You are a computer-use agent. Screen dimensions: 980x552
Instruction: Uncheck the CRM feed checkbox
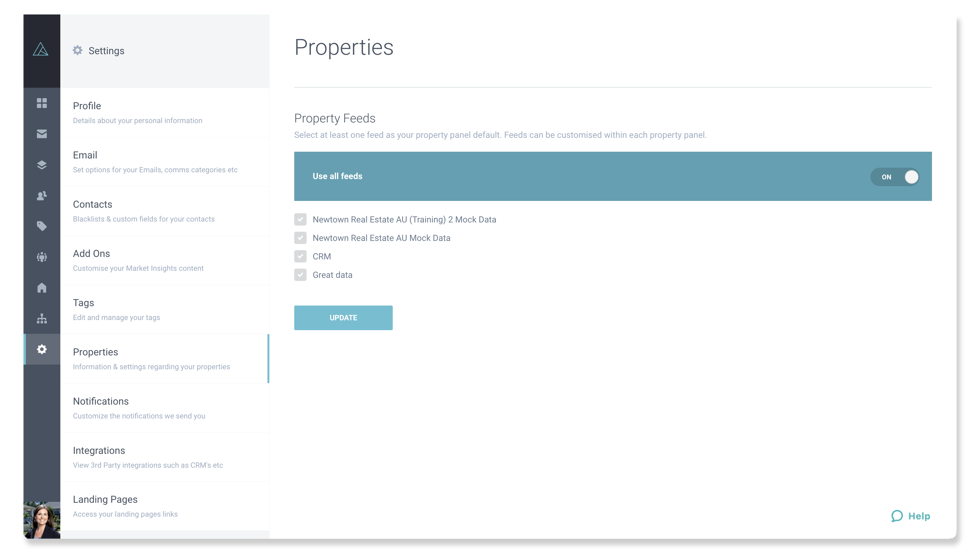click(300, 256)
